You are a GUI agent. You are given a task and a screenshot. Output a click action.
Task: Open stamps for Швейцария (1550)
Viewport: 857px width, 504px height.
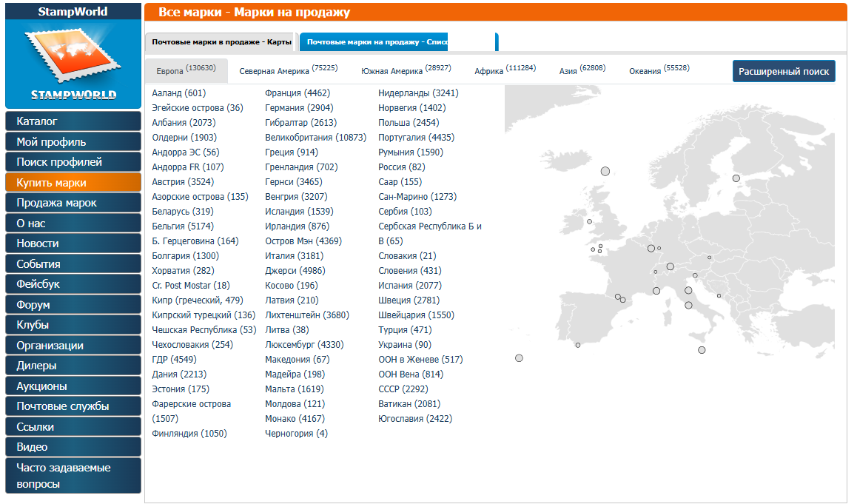pos(416,315)
